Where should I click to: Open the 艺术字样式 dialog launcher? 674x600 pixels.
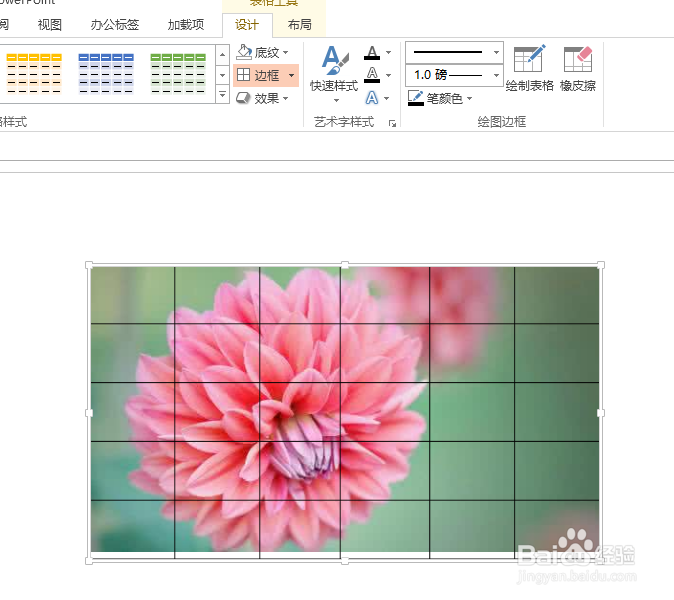[x=392, y=124]
